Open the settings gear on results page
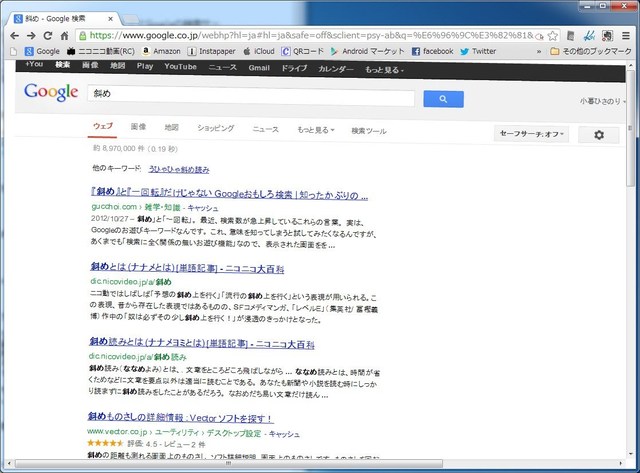The height and width of the screenshot is (473, 640). 599,135
